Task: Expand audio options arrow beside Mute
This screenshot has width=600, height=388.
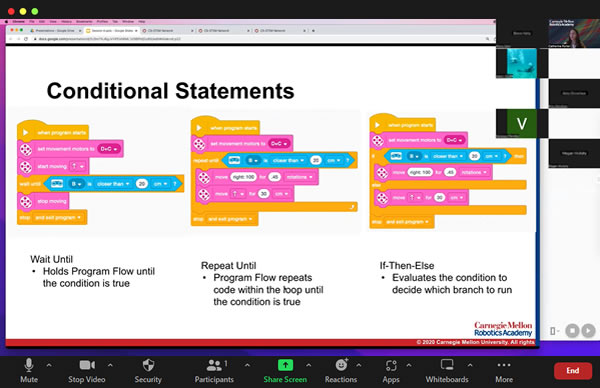Action: pyautogui.click(x=49, y=365)
